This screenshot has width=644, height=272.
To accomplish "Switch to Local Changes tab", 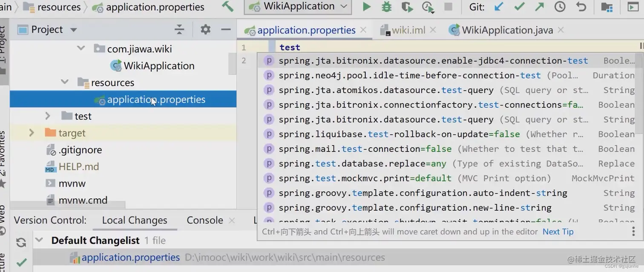I will click(x=135, y=220).
